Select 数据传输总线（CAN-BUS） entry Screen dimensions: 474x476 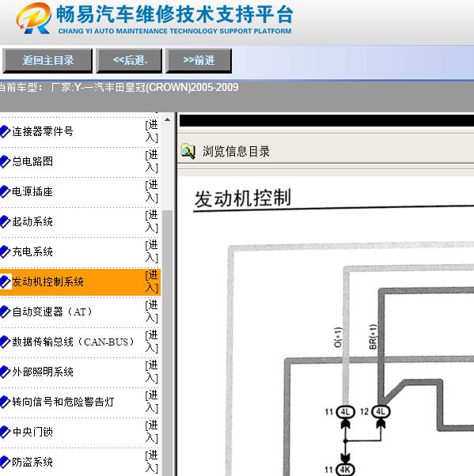pos(74,342)
